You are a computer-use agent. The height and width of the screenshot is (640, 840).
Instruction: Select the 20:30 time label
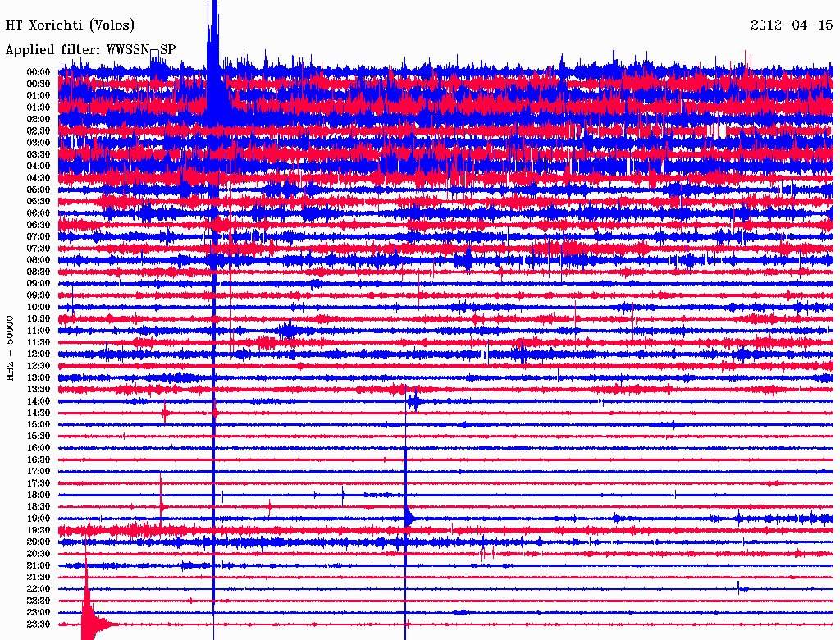coord(39,554)
